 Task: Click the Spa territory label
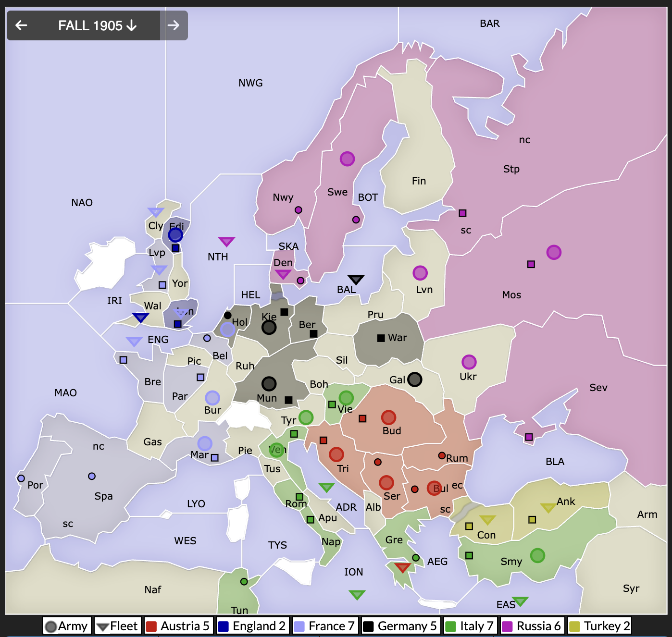point(103,496)
